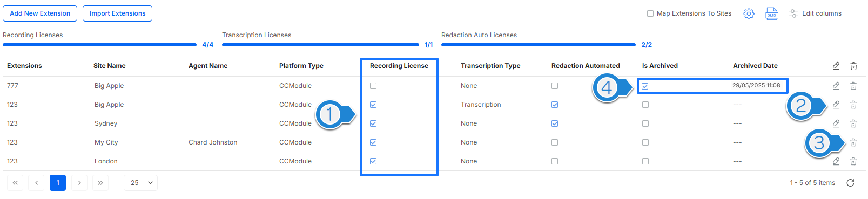The width and height of the screenshot is (868, 199).
Task: Click the Transcription Licenses progress bar
Action: point(320,45)
